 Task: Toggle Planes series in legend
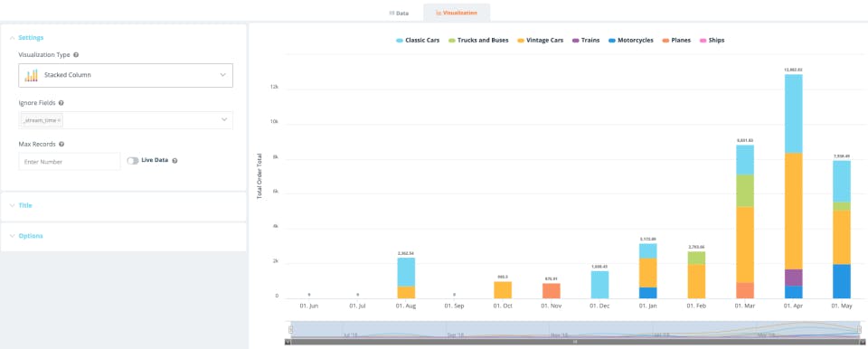point(676,41)
